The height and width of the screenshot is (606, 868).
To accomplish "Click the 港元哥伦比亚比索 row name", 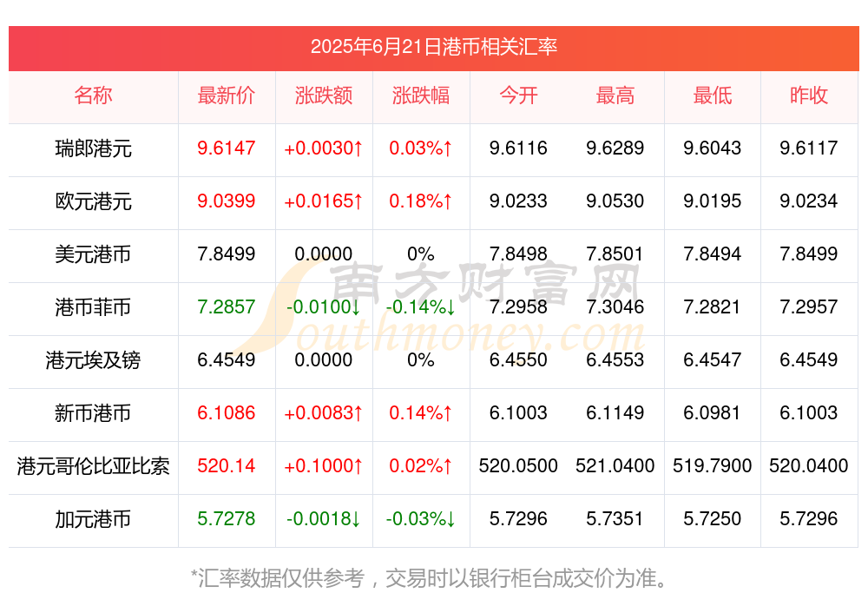I will click(x=93, y=466).
